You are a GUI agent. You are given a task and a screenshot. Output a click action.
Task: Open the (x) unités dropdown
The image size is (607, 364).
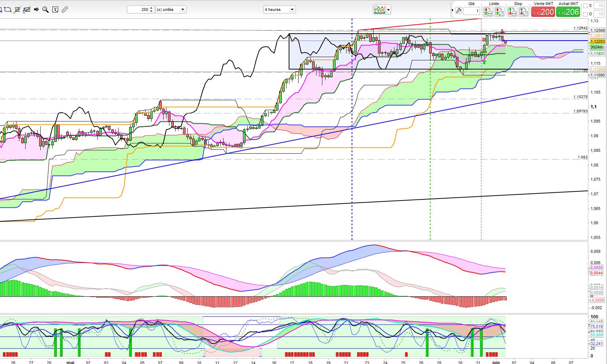tap(171, 10)
